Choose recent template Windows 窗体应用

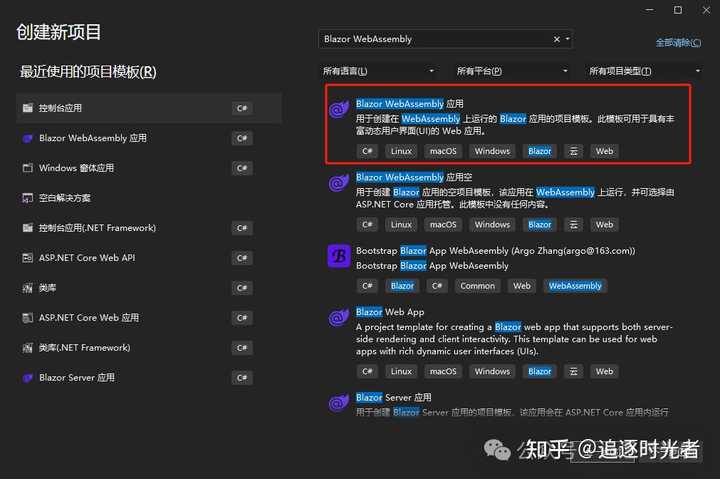(x=149, y=168)
